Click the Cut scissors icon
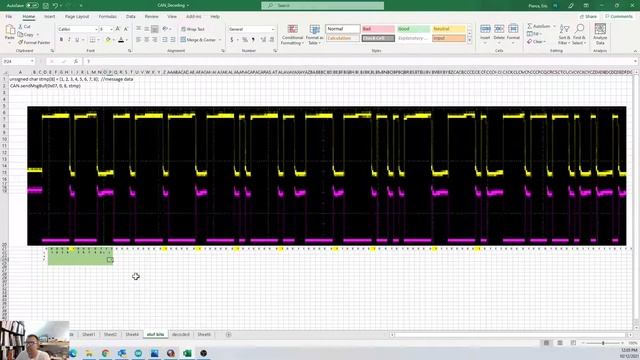Screen dimensions: 640x360 (20, 27)
